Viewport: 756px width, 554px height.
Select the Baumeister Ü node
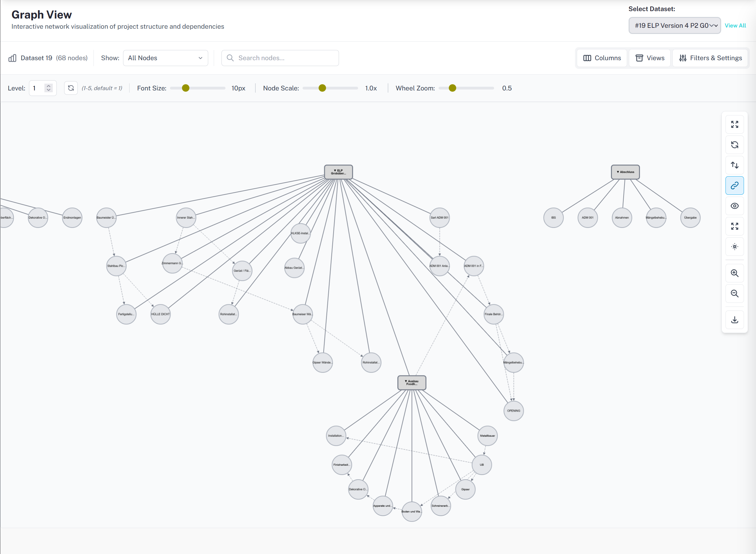point(106,218)
